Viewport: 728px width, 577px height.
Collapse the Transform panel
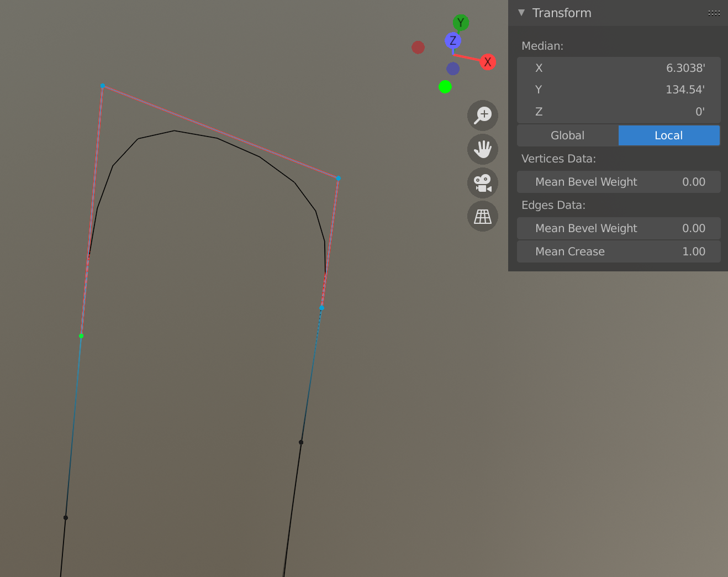click(521, 13)
